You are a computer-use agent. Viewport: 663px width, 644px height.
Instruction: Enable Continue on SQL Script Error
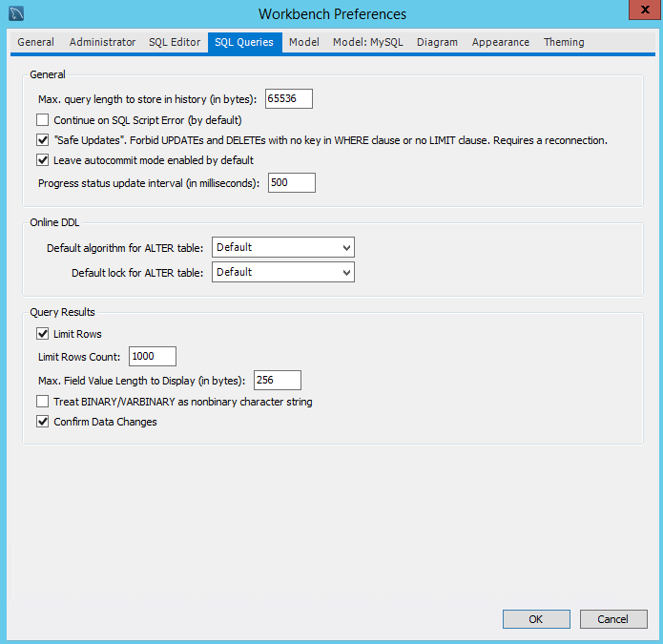(x=42, y=120)
